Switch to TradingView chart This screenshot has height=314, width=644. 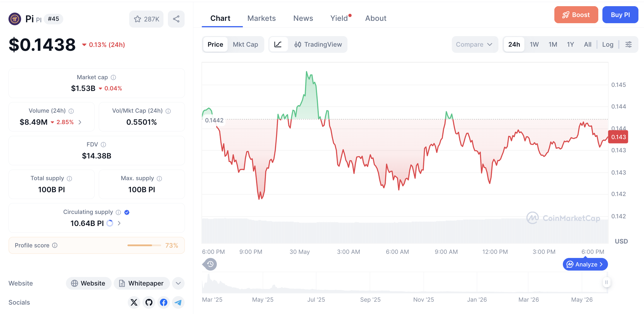318,44
